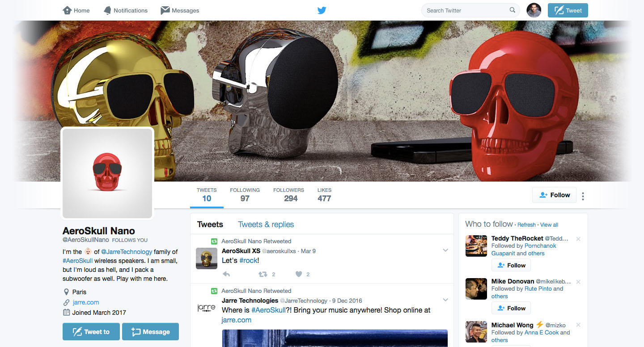Compose a new Tweet from top bar
Viewport: 644px width, 347px height.
(x=568, y=10)
